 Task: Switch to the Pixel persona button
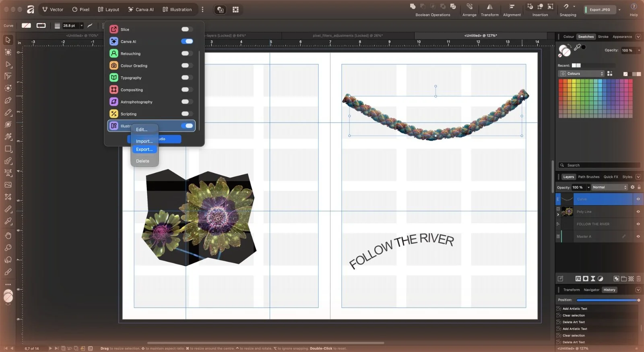(x=80, y=9)
